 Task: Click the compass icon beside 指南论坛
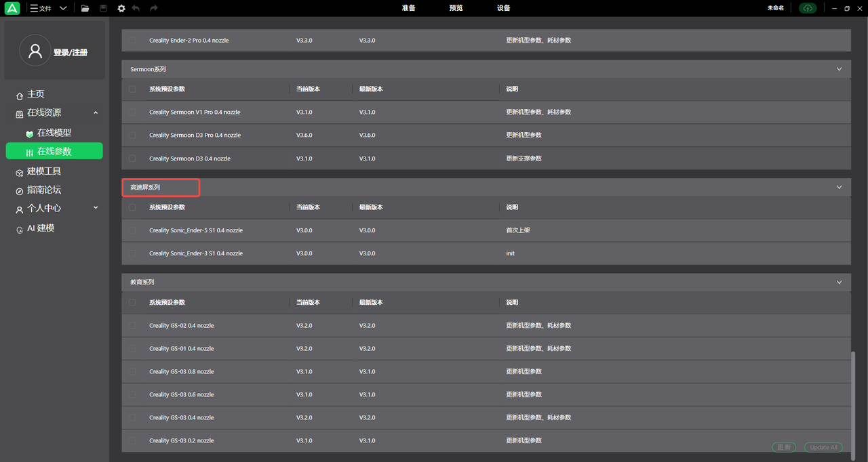19,191
